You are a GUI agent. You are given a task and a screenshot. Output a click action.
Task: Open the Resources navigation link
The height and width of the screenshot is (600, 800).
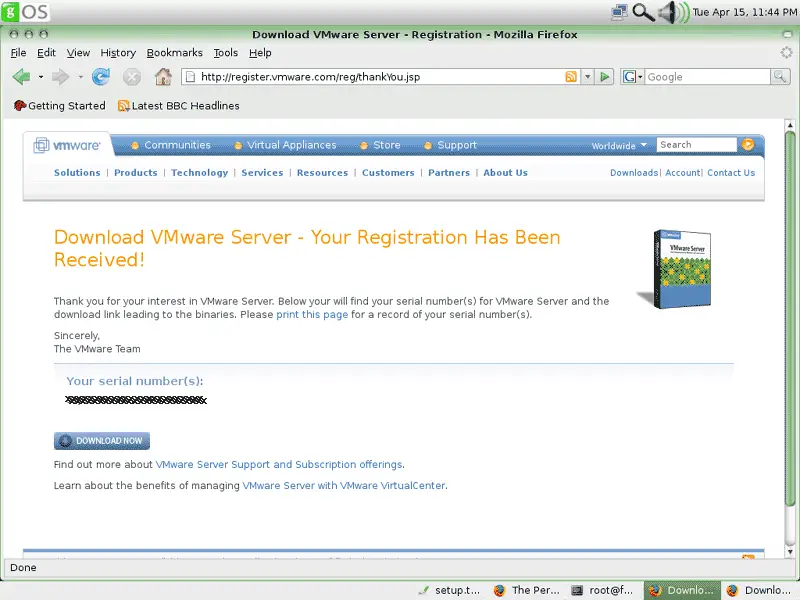coord(322,172)
